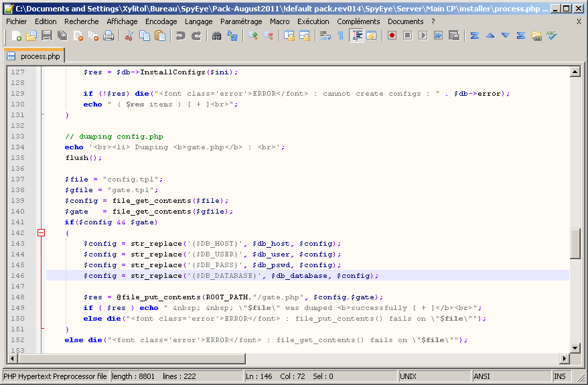This screenshot has height=385, width=588.
Task: Run the ABC spell check icon
Action: pos(552,36)
